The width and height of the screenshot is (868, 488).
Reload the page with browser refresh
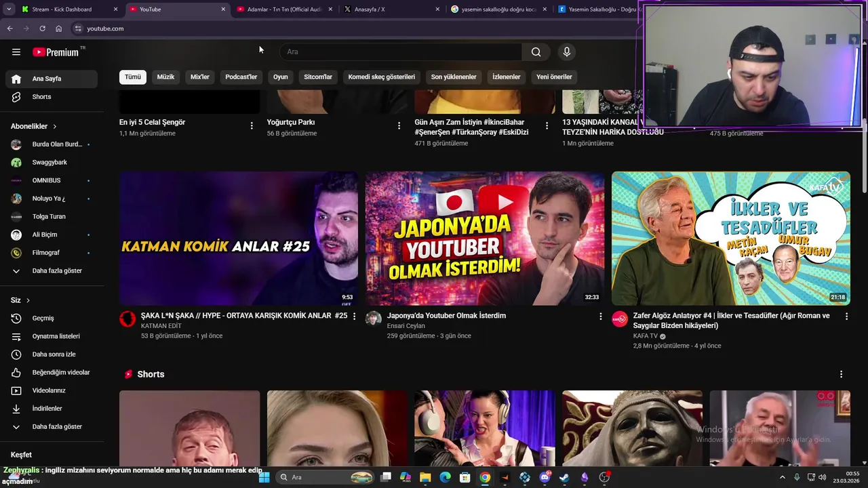[42, 28]
